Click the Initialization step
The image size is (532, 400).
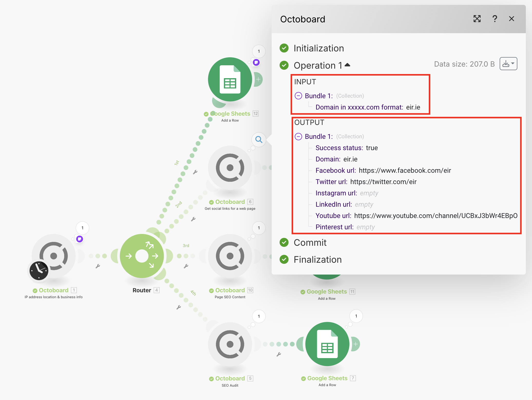(318, 48)
